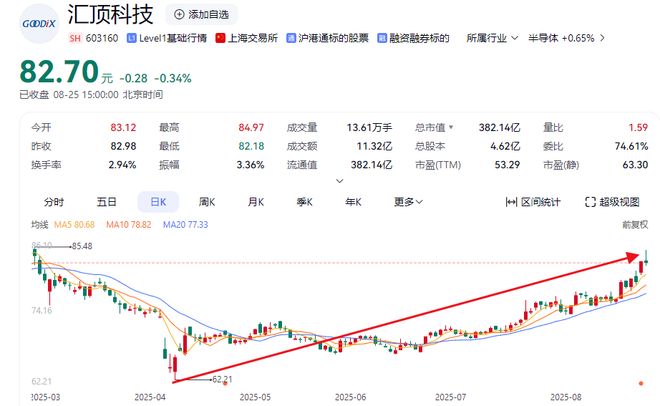Viewport: 660px width, 406px height.
Task: Click the MA5 80.68 indicator
Action: coord(75,225)
